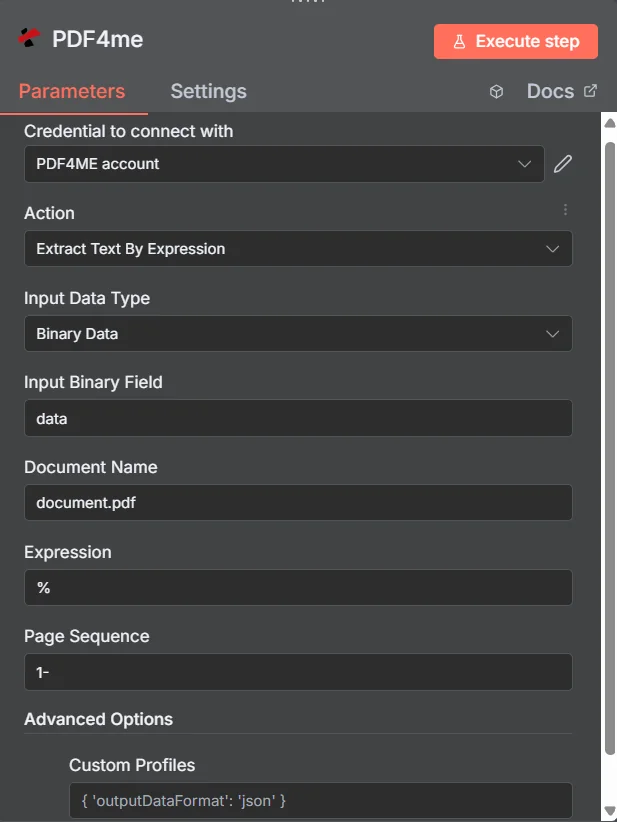
Task: Click the Input Binary Field box containing data
Action: point(298,418)
